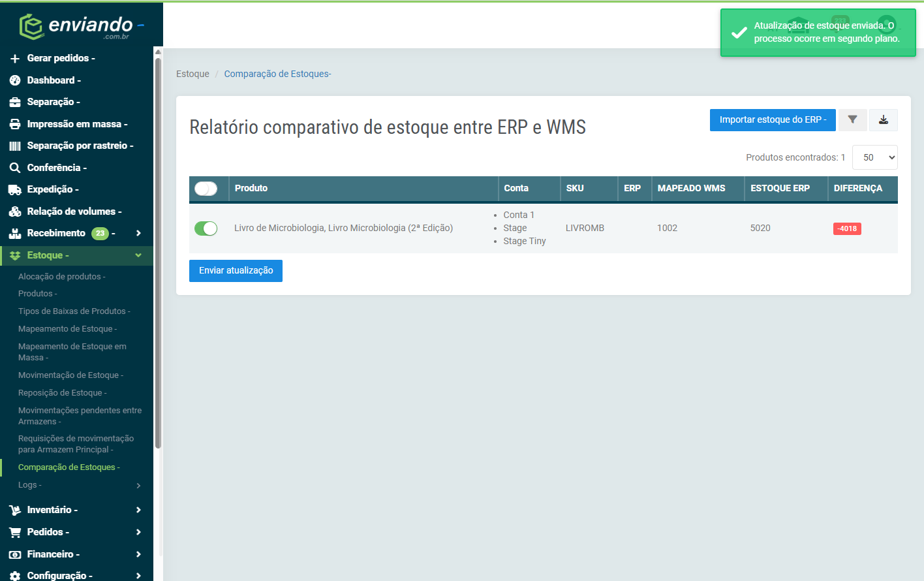Image resolution: width=924 pixels, height=581 pixels.
Task: Expand the Recebimento submenu chevron
Action: (138, 233)
